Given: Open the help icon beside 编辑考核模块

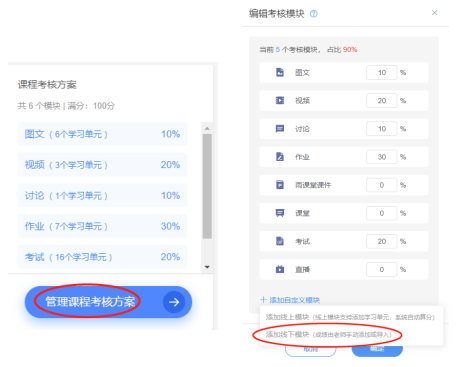Looking at the screenshot, I should [314, 14].
